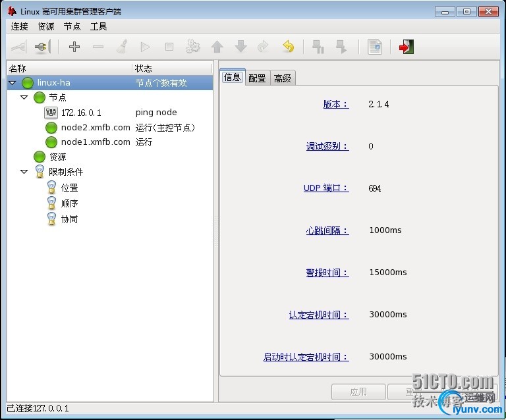The image size is (506, 420).
Task: Click the 启动时认定宕机时间 link label
Action: 306,357
